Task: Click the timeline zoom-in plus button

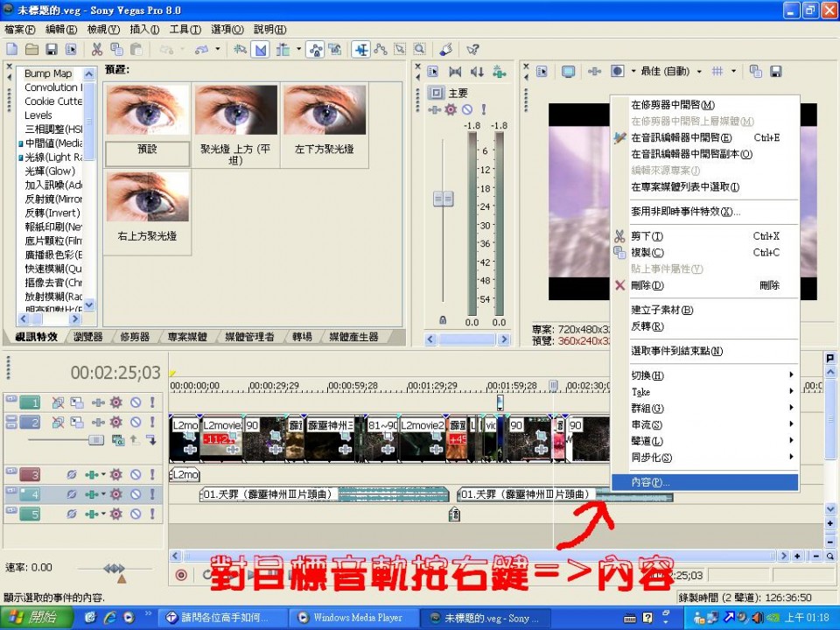Action: [798, 556]
